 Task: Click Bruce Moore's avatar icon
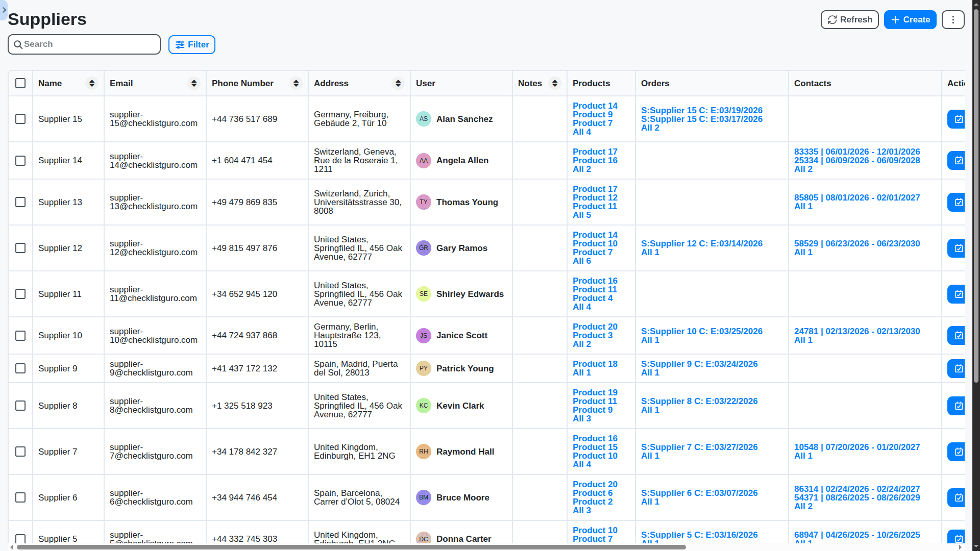click(x=424, y=497)
